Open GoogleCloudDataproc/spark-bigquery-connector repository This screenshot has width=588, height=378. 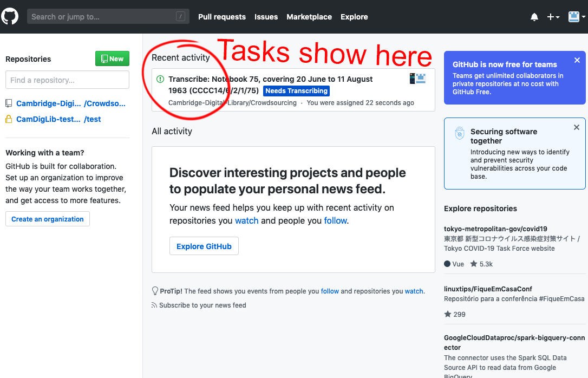click(514, 342)
